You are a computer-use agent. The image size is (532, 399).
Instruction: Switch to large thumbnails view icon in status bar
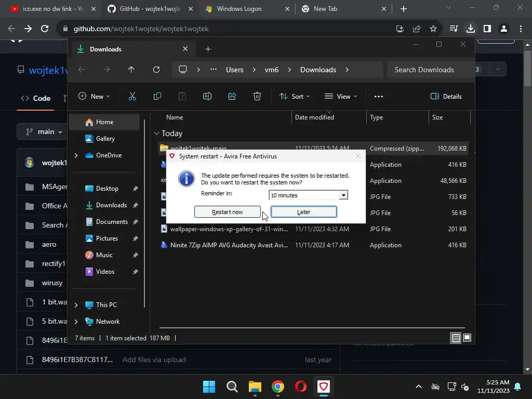(467, 338)
